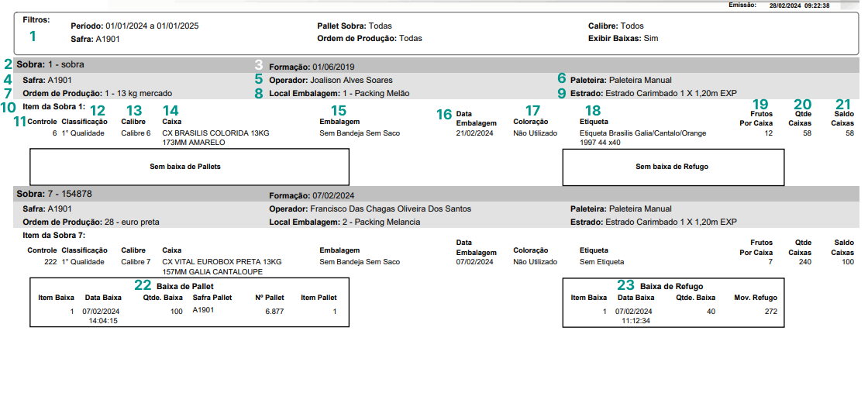Click CX BRASILIS COLORIDA 13KG box description
Image resolution: width=868 pixels, height=393 pixels.
pyautogui.click(x=216, y=137)
